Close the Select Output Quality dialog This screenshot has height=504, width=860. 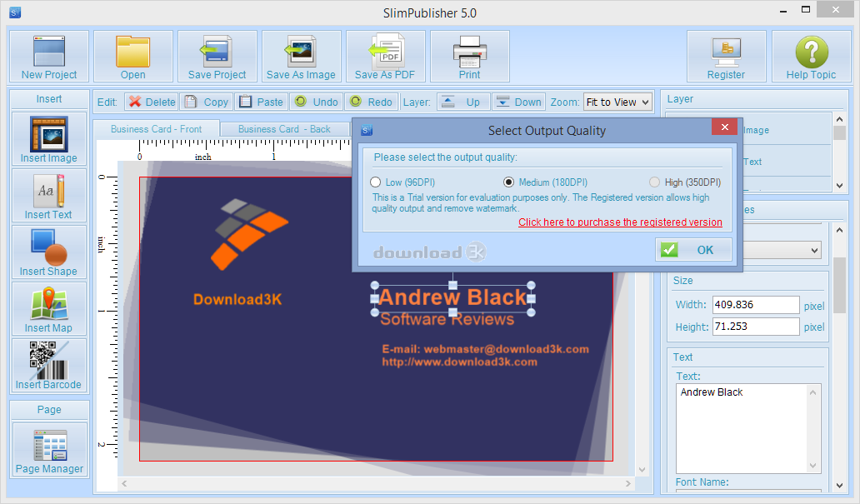click(724, 127)
